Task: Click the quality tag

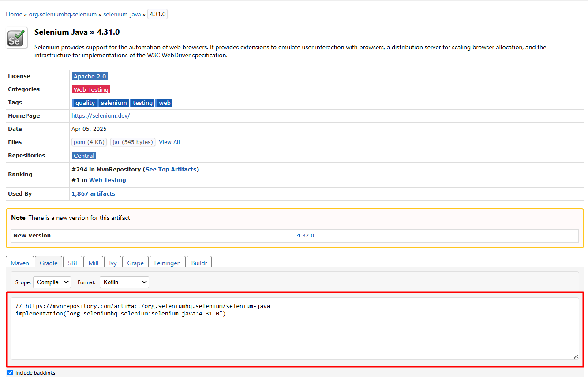Action: coord(84,103)
